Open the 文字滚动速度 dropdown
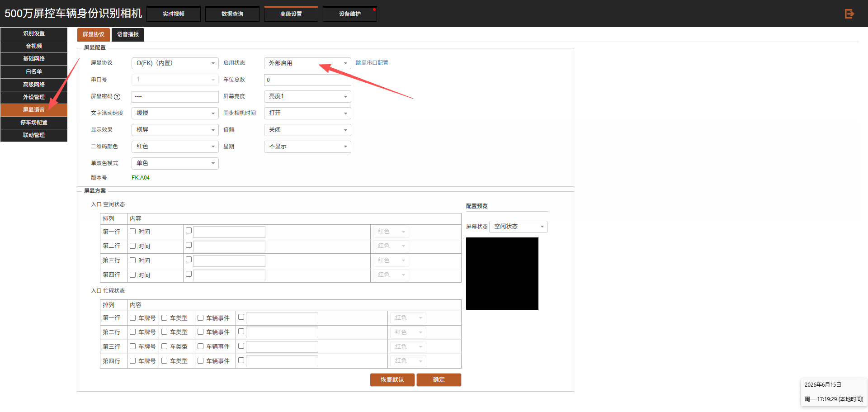868x412 pixels. (x=175, y=113)
